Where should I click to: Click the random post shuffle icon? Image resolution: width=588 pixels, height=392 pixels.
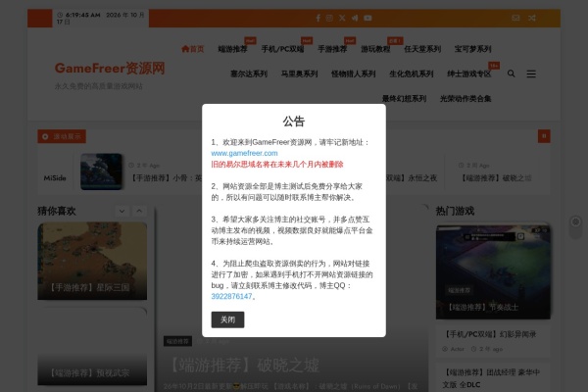point(532,18)
